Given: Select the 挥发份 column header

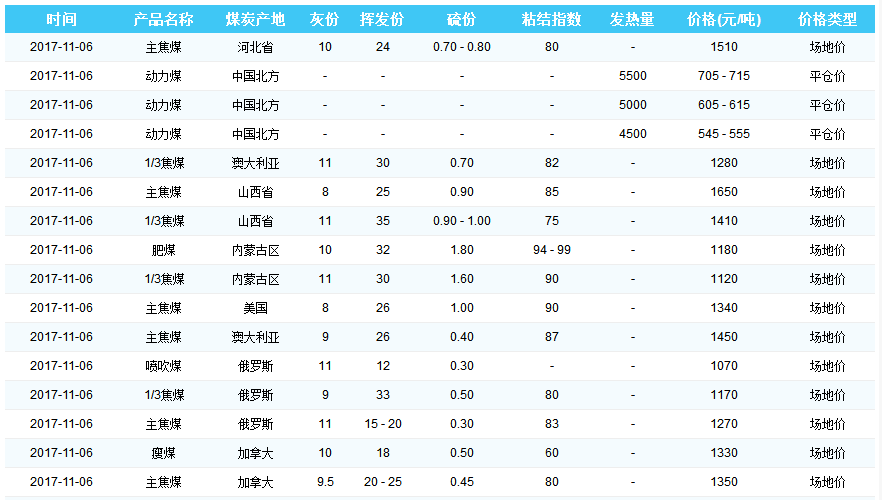Looking at the screenshot, I should click(382, 20).
